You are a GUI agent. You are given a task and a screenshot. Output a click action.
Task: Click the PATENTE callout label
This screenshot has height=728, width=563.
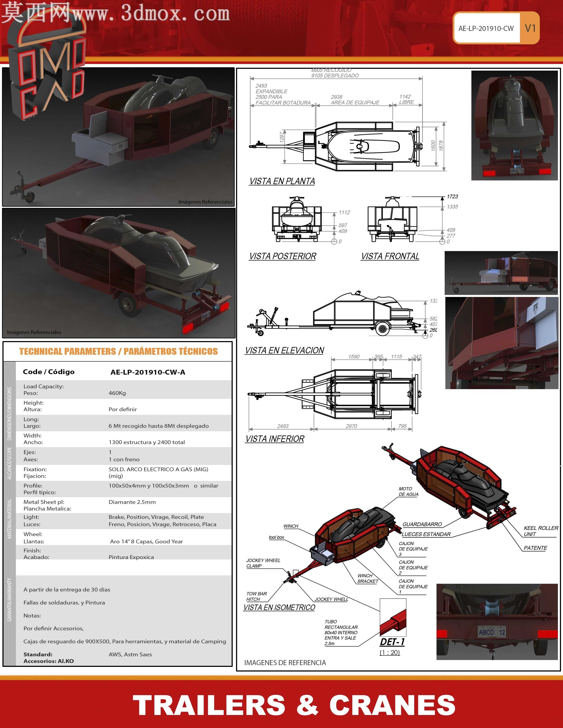[x=535, y=548]
